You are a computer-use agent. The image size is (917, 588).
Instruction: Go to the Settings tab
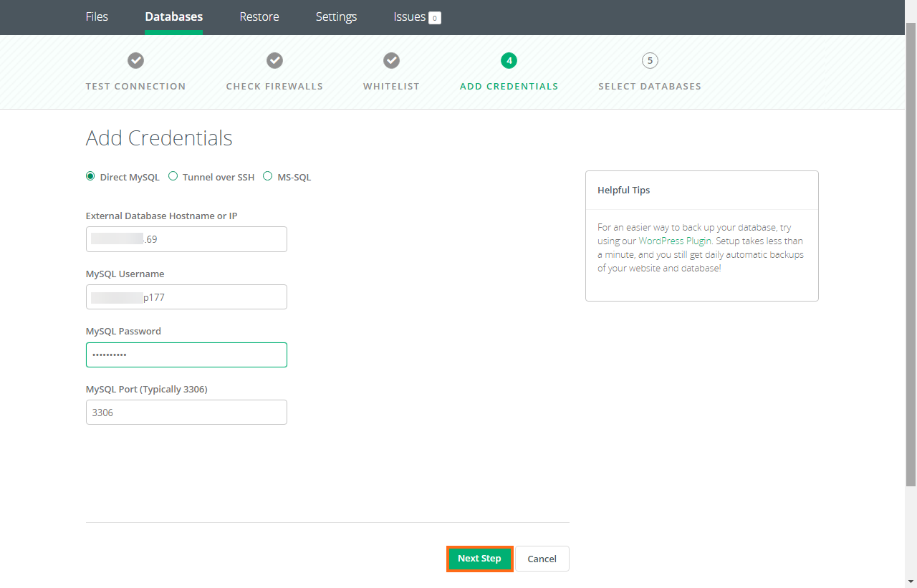[336, 17]
